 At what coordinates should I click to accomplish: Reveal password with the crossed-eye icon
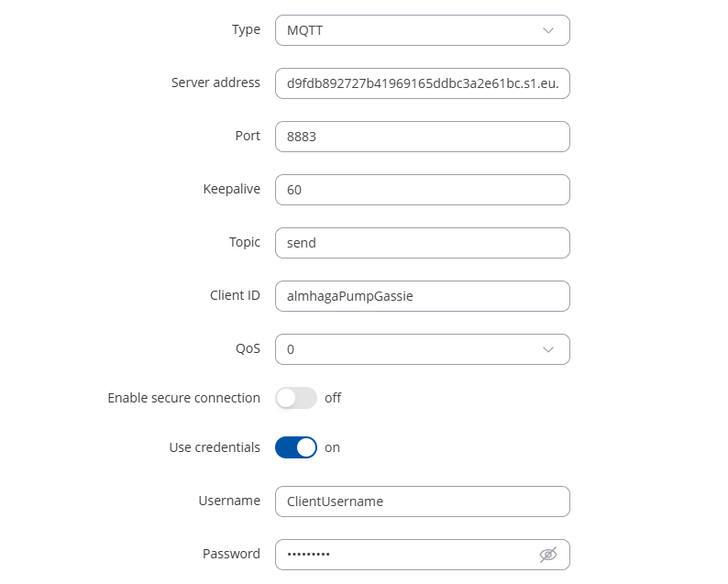pos(548,555)
